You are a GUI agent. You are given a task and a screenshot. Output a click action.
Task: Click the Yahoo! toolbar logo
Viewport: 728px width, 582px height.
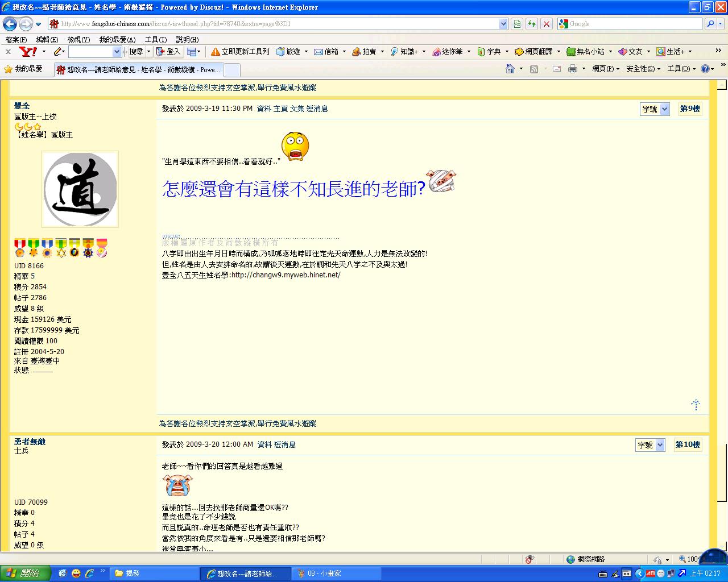point(28,52)
